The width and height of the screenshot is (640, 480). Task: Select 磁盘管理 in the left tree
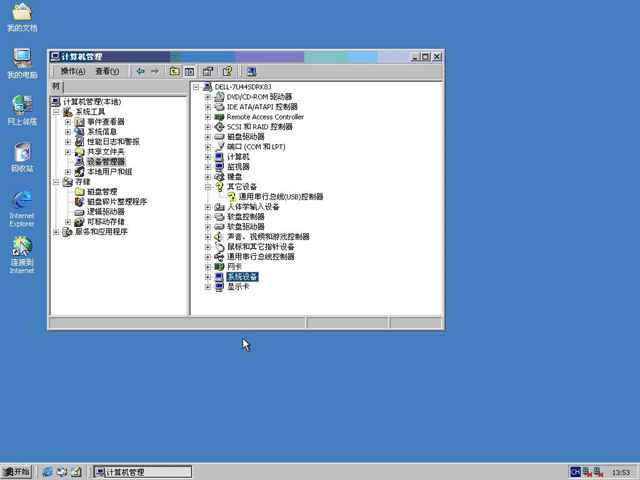[x=102, y=192]
